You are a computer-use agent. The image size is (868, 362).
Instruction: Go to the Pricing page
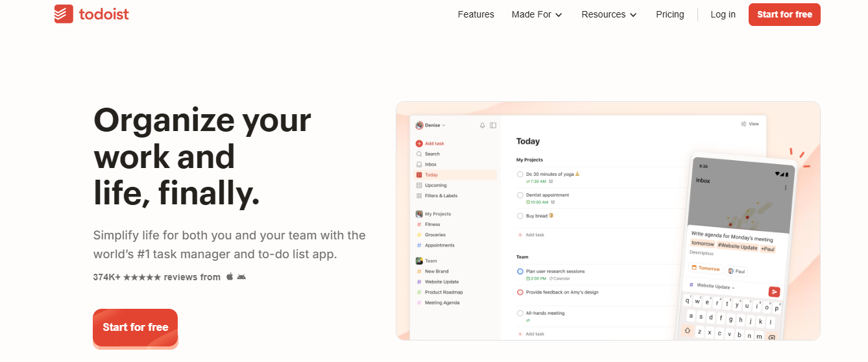pyautogui.click(x=670, y=14)
